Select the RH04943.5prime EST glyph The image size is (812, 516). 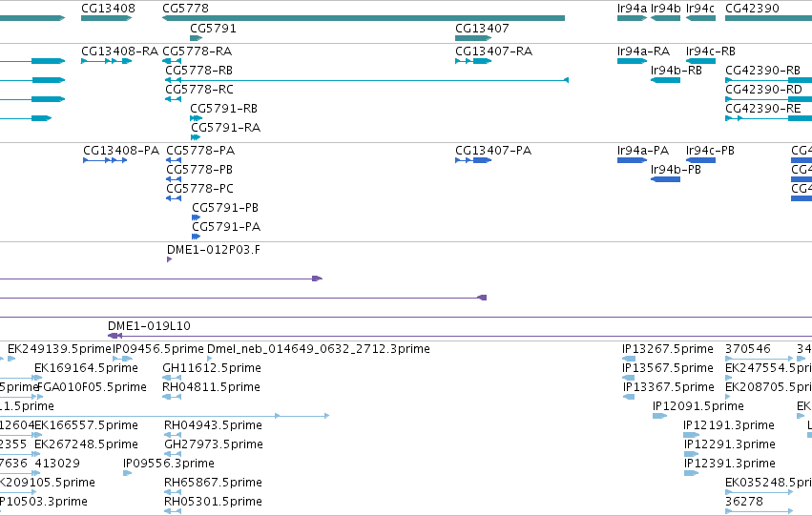173,435
